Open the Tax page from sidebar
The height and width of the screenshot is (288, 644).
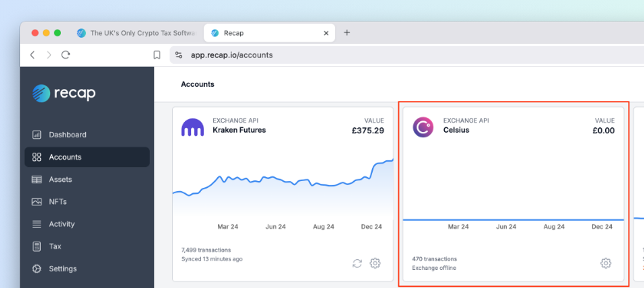(55, 246)
